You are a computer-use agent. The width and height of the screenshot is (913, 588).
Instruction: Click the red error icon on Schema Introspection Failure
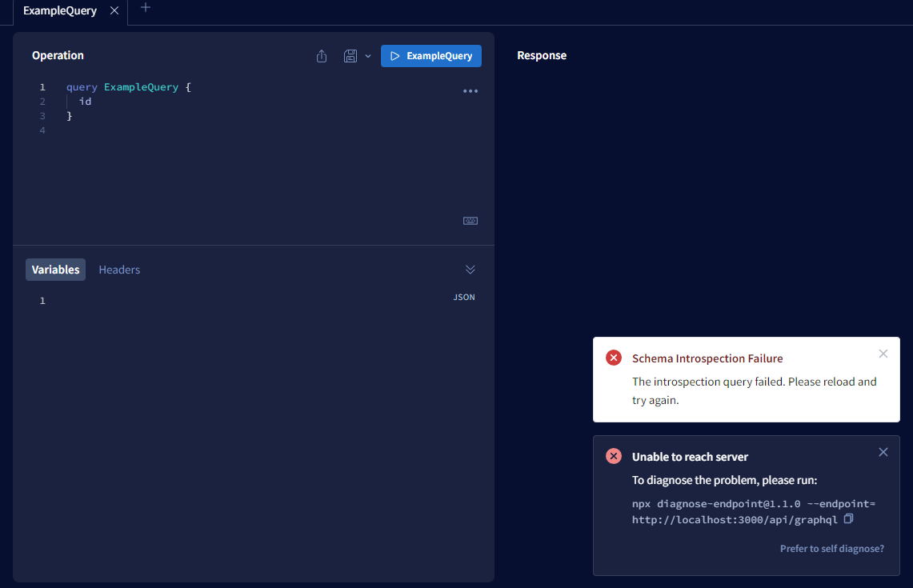pos(613,358)
